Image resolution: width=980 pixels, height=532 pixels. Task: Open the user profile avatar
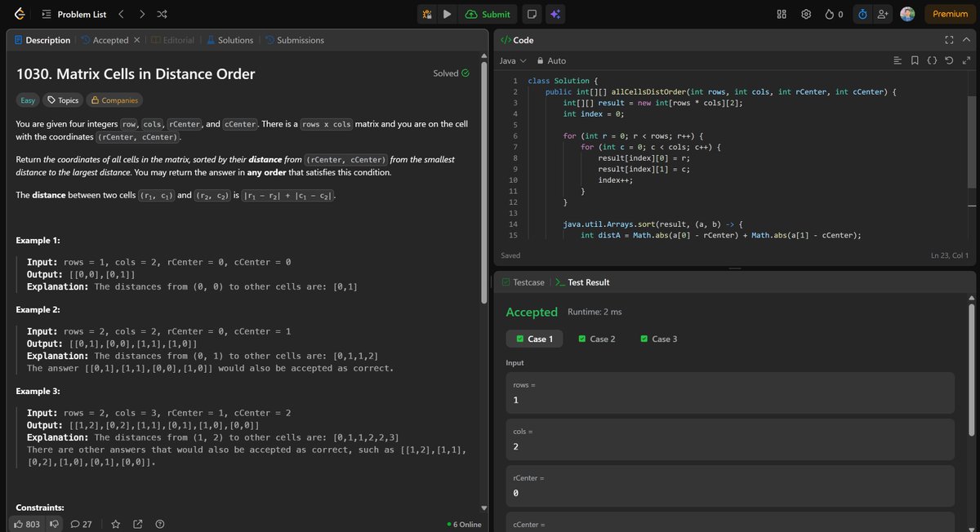pos(907,14)
